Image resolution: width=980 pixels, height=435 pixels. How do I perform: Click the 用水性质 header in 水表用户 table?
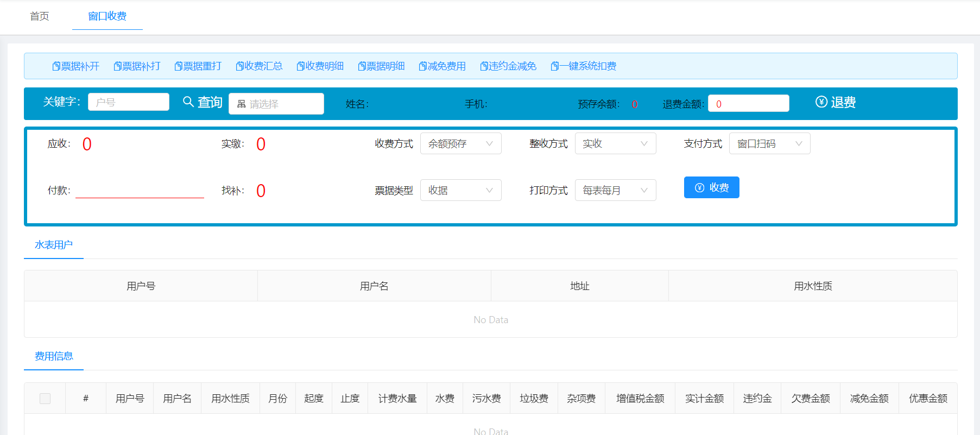[x=813, y=286]
